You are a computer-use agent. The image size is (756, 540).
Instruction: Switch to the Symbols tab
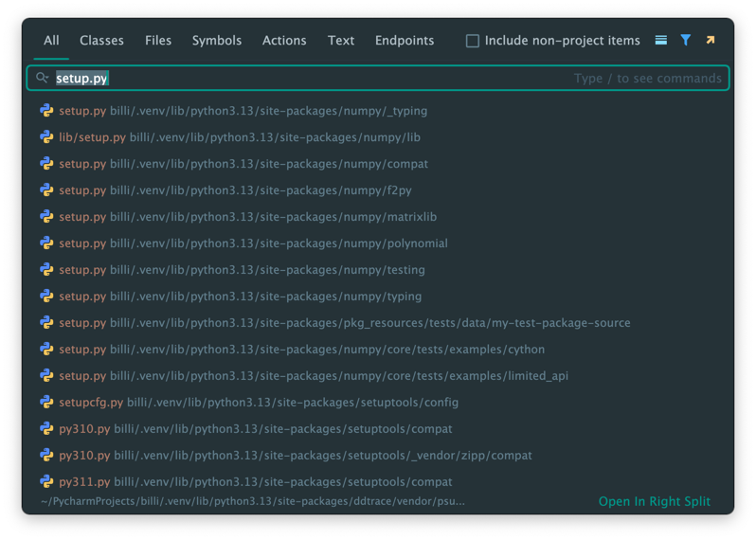pos(217,41)
